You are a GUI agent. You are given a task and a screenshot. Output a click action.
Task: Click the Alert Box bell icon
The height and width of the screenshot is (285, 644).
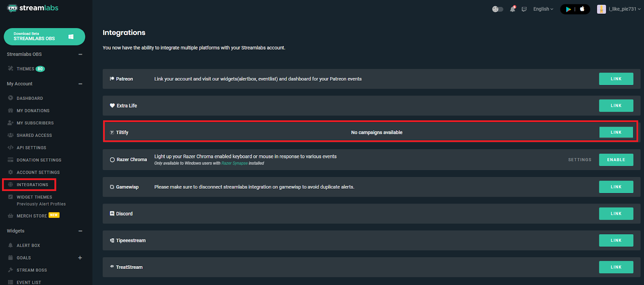[10, 245]
